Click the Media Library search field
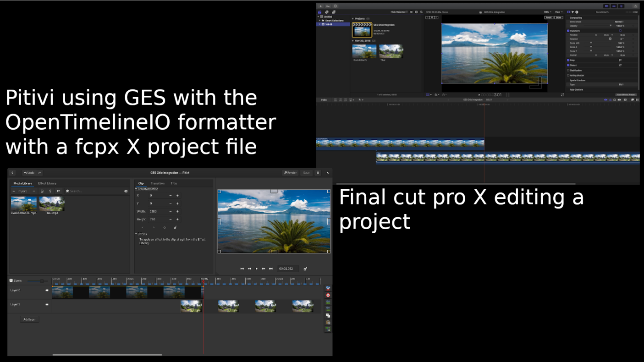The width and height of the screenshot is (644, 362). click(96, 191)
